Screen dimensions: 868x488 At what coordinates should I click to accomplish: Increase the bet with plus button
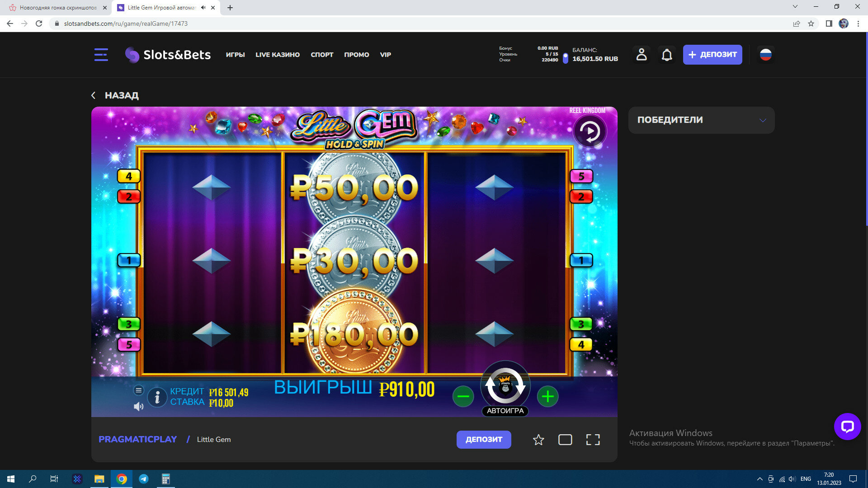(x=547, y=397)
